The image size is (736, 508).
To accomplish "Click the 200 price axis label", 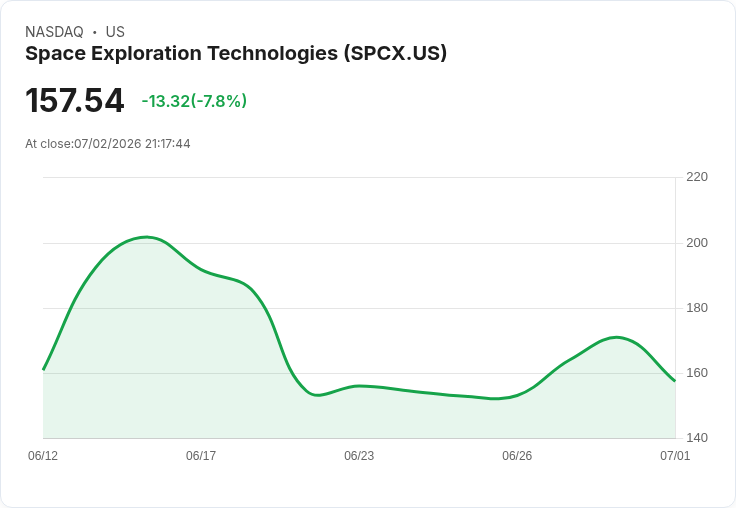I will (697, 243).
